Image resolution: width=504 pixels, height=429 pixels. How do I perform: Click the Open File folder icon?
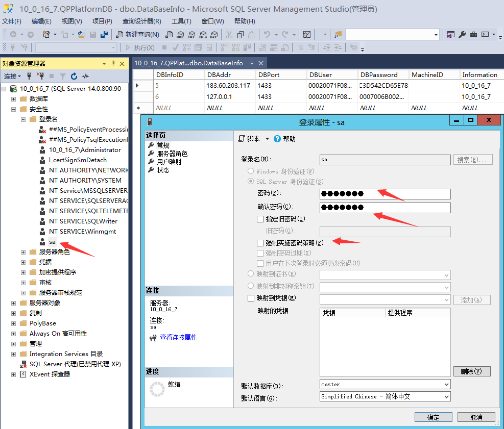(x=82, y=35)
